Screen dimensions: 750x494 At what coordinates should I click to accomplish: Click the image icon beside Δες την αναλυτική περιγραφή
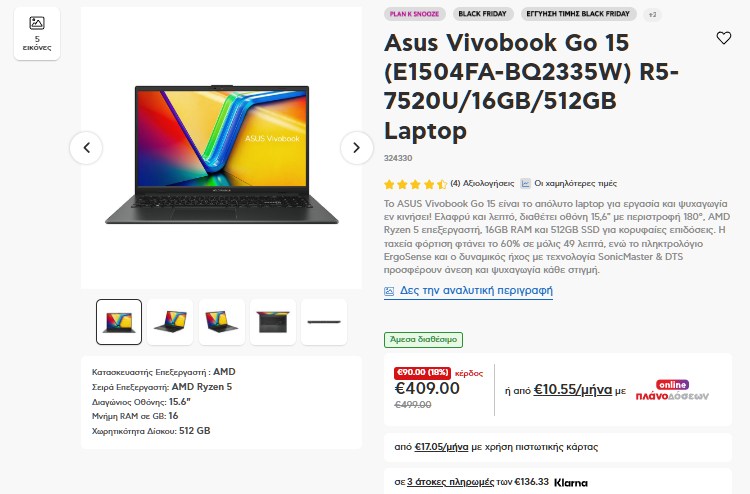click(389, 291)
